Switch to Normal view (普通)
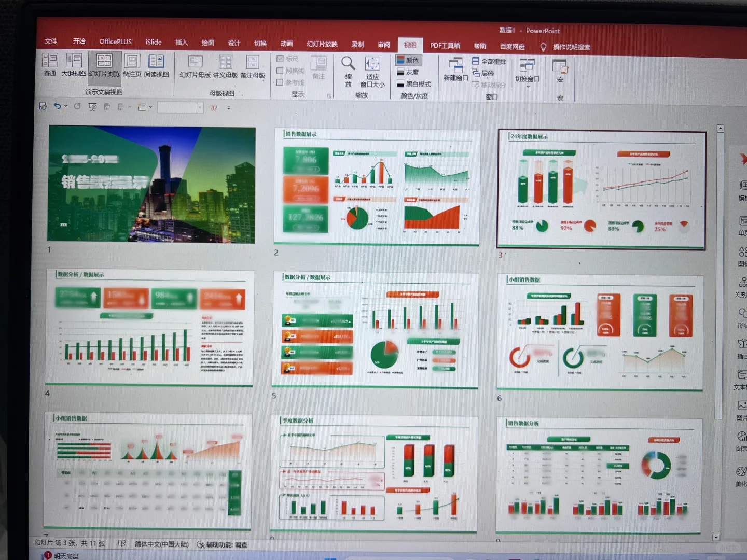 click(x=50, y=65)
